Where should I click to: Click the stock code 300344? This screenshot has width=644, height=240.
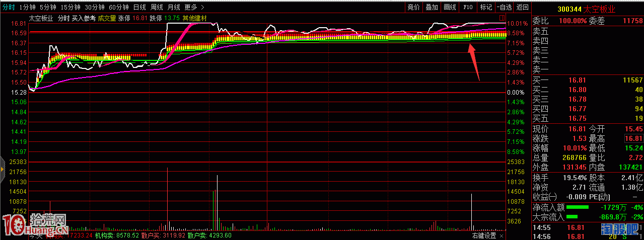tap(568, 9)
